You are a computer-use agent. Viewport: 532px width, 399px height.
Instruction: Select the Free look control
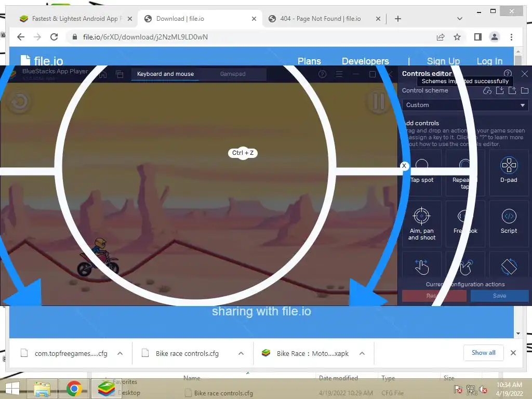point(465,223)
